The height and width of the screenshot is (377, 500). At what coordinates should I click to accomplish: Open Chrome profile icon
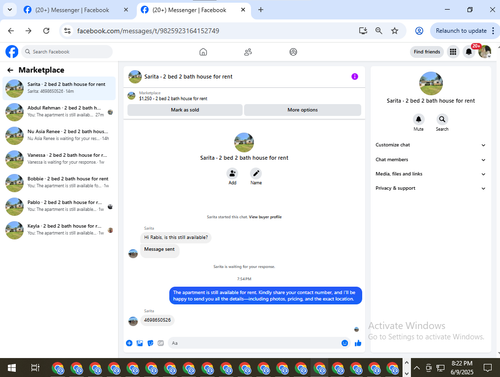point(419,31)
